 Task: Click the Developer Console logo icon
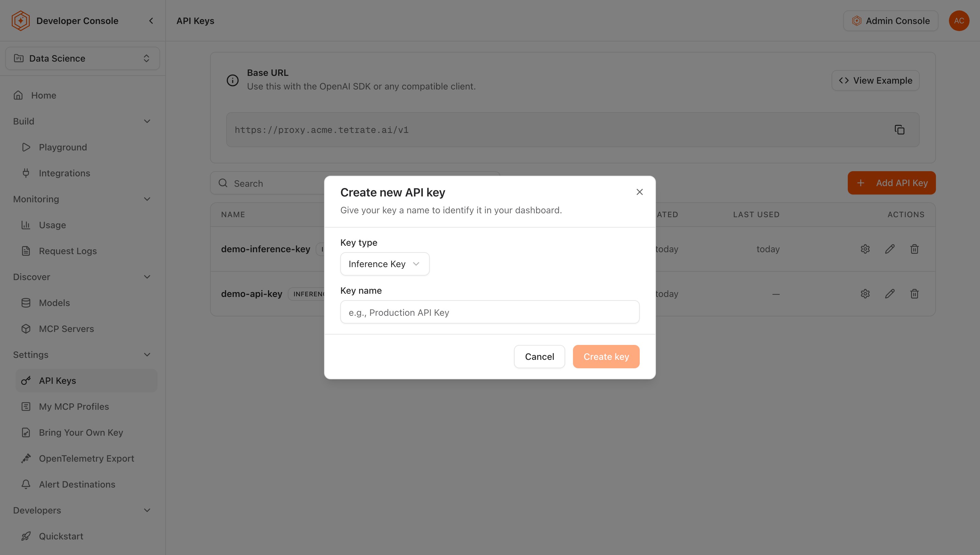20,20
